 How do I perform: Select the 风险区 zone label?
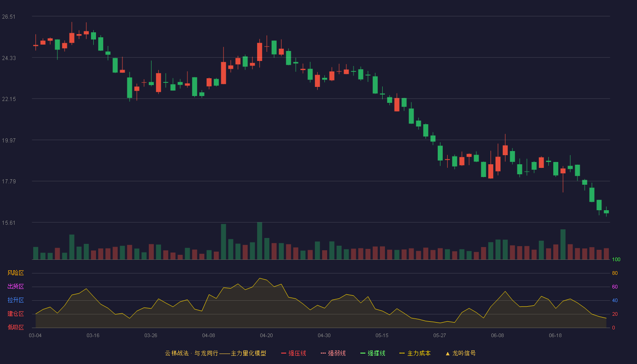pyautogui.click(x=15, y=273)
